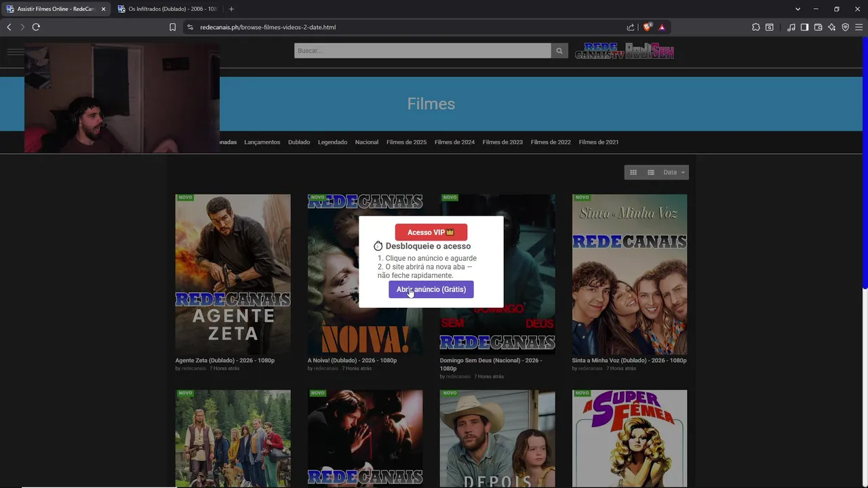Screen dimensions: 868x488
Task: Open the music note playlist icon
Action: click(x=791, y=27)
